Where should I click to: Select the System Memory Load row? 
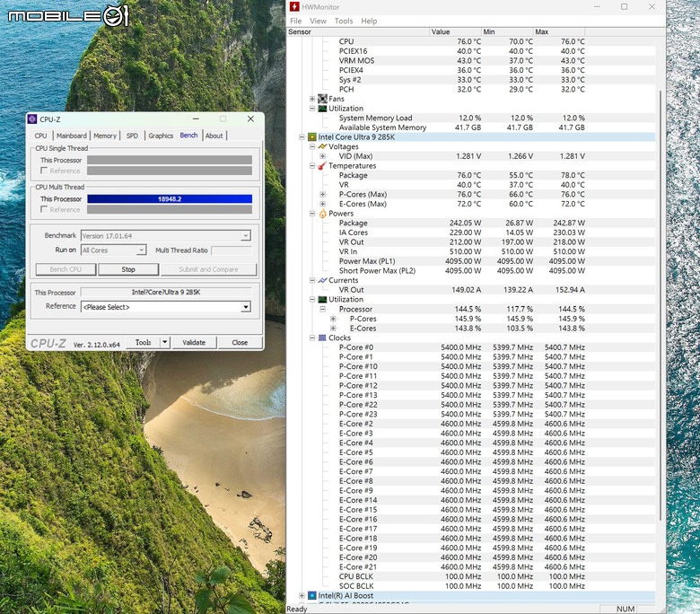(x=471, y=118)
